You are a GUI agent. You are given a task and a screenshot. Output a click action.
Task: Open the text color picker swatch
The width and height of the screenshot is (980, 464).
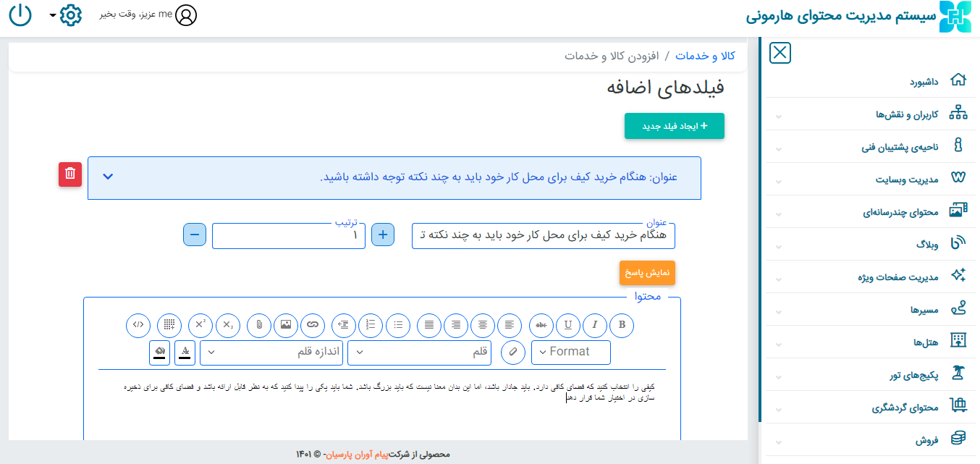[x=185, y=353]
